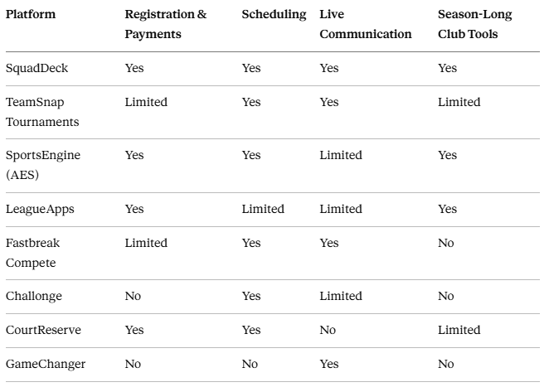Click CourtReserve's No live communication cell
This screenshot has width=549, height=392.
pos(328,330)
